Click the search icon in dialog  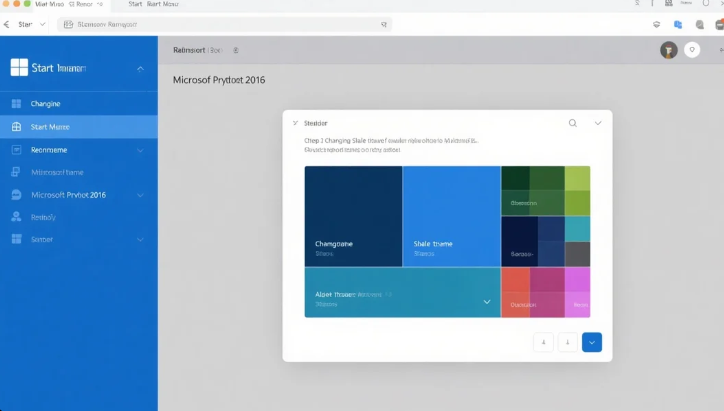[573, 123]
